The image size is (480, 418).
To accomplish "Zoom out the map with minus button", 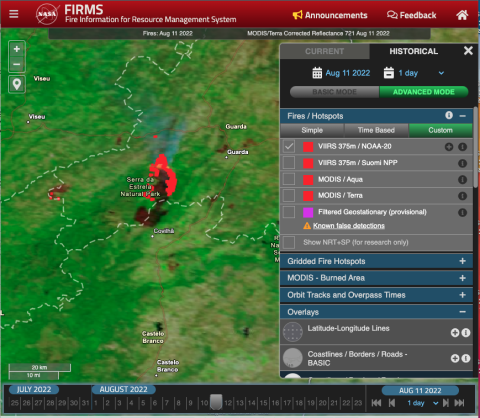I will click(17, 64).
